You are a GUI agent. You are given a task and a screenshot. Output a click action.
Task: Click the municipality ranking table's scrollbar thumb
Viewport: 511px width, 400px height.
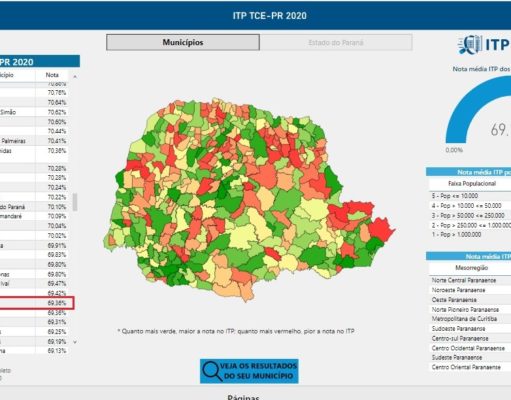tap(75, 202)
